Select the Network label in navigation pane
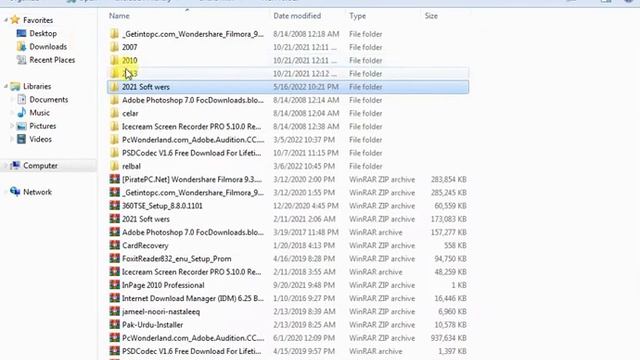The image size is (640, 360). (x=37, y=192)
